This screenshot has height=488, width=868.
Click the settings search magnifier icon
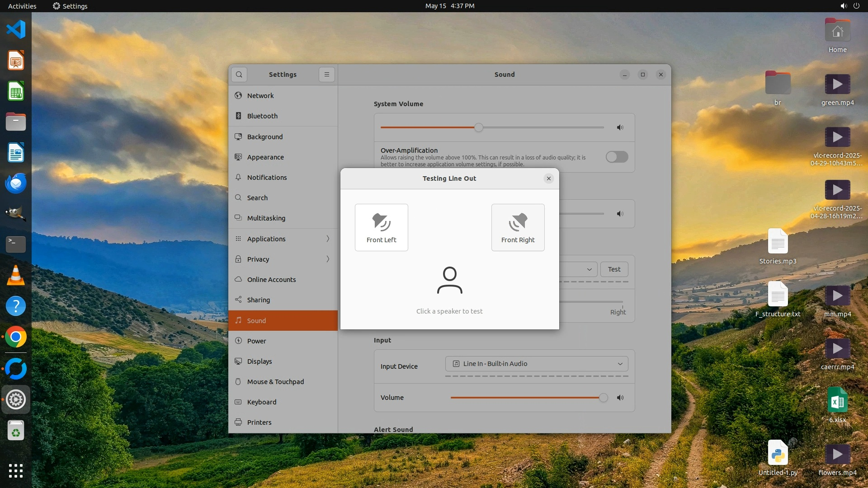pyautogui.click(x=239, y=75)
